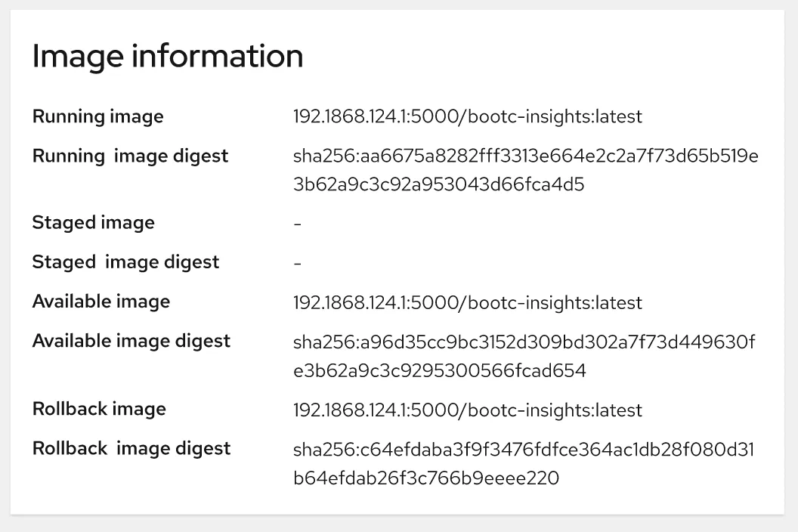Select the Available image URL value
Image resolution: width=798 pixels, height=532 pixels.
tap(467, 303)
